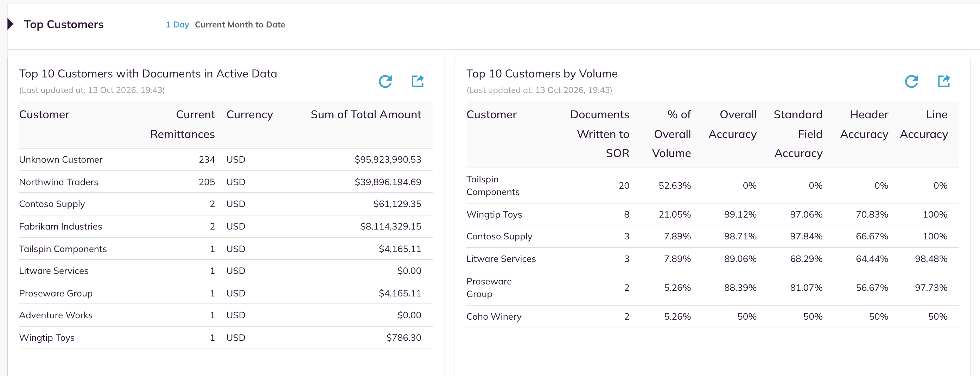This screenshot has height=376, width=980.
Task: Select Proseware Group in the Volume table
Action: (489, 288)
